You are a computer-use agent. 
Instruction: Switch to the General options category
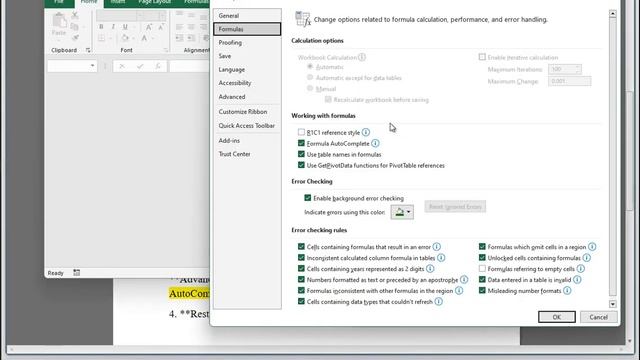tap(247, 16)
